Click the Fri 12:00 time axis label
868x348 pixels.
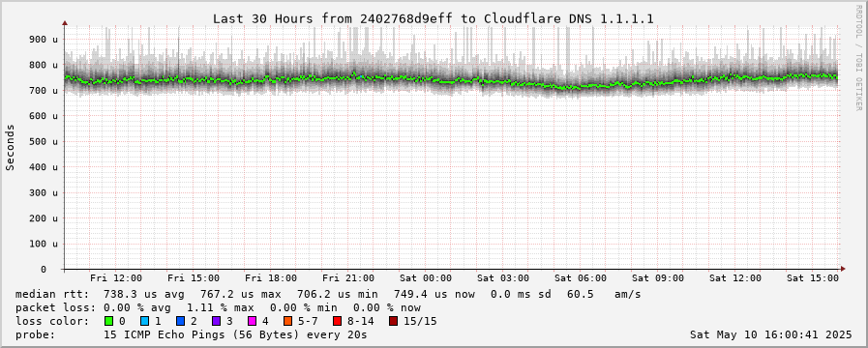point(116,278)
